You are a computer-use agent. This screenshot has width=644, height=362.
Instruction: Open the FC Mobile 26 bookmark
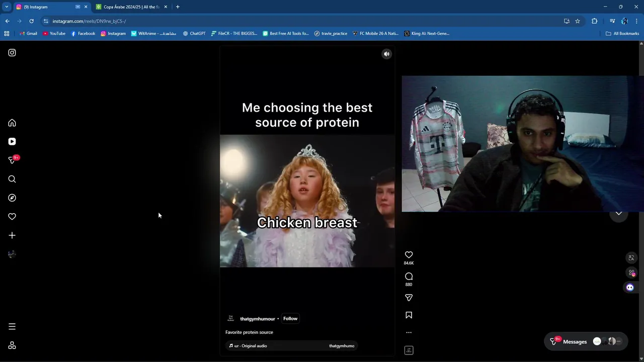[375, 34]
